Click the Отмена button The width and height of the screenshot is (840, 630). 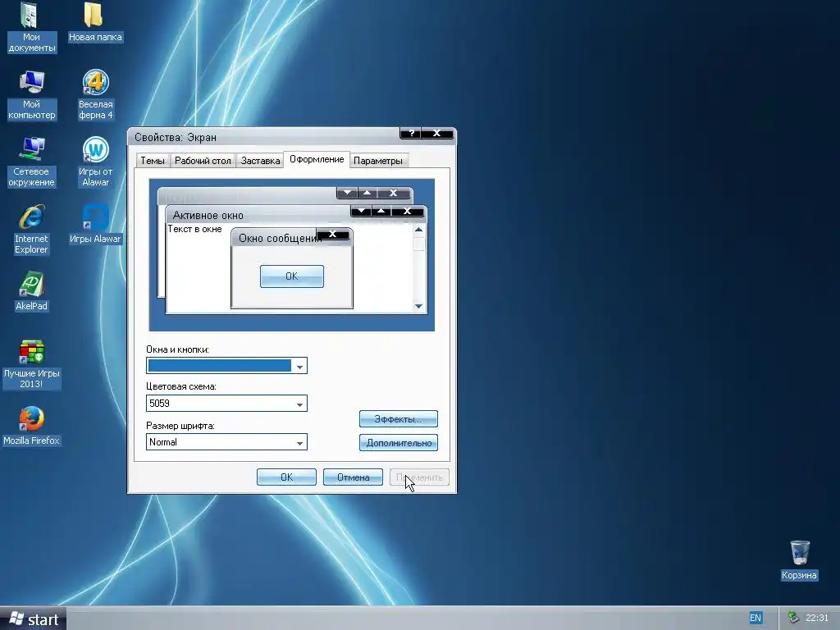point(353,477)
